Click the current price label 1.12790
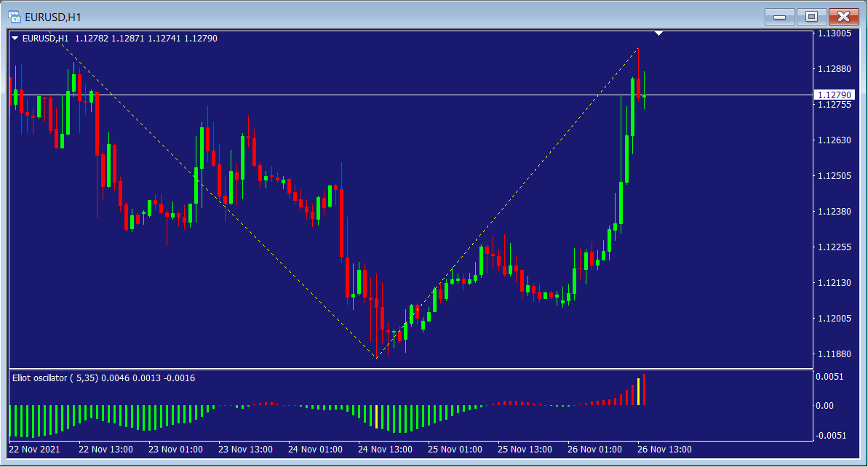868x467 pixels. pyautogui.click(x=833, y=95)
